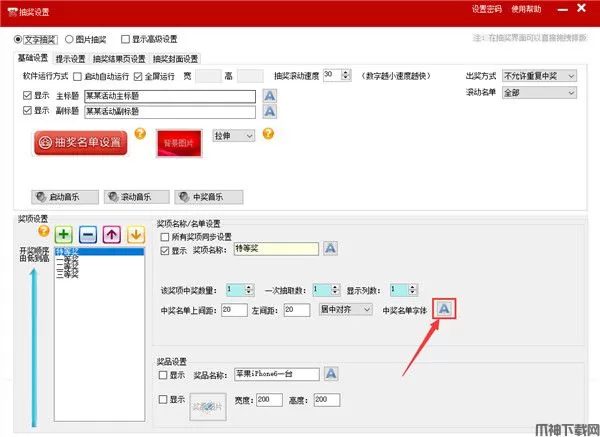Open font settings for the 主标题 field
Viewport: 600px width, 437px height.
[270, 96]
